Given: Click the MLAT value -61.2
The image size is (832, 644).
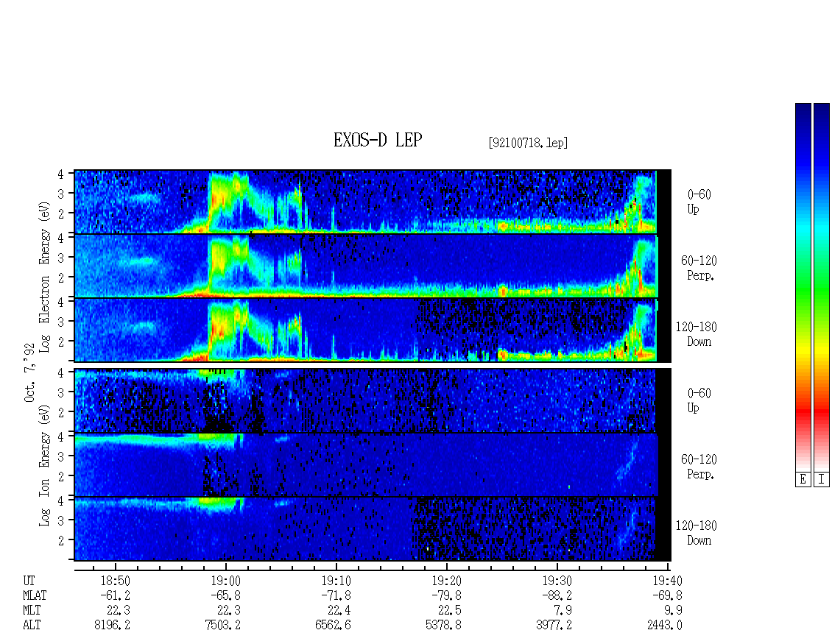Looking at the screenshot, I should click(115, 595).
